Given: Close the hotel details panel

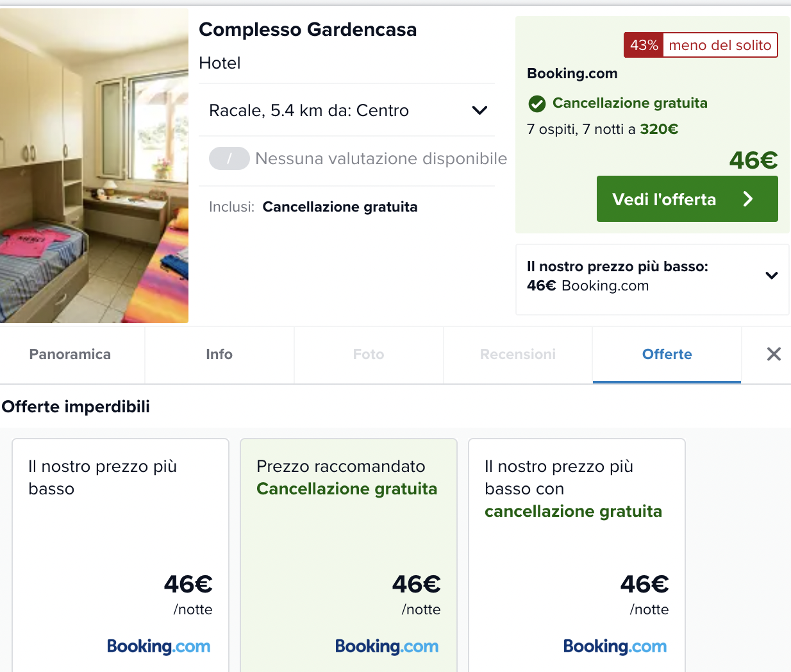Looking at the screenshot, I should pos(774,354).
